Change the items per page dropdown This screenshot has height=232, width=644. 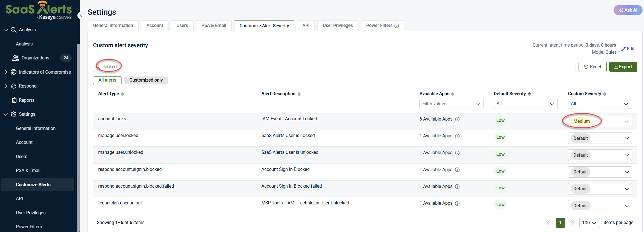coord(589,223)
